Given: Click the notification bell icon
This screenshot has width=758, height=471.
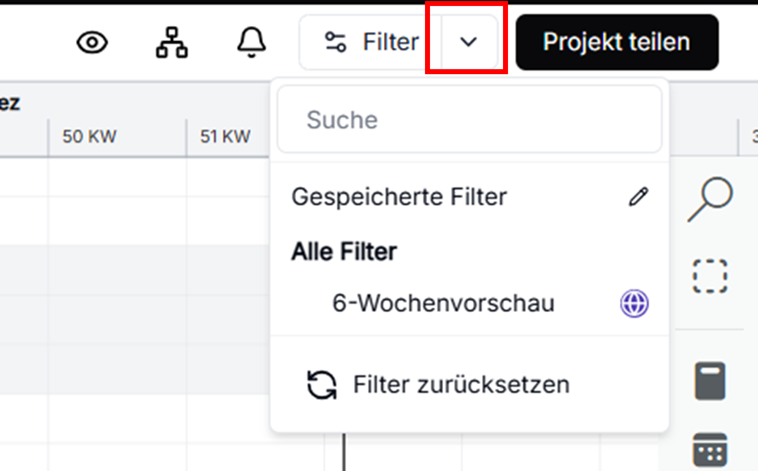Looking at the screenshot, I should click(251, 42).
